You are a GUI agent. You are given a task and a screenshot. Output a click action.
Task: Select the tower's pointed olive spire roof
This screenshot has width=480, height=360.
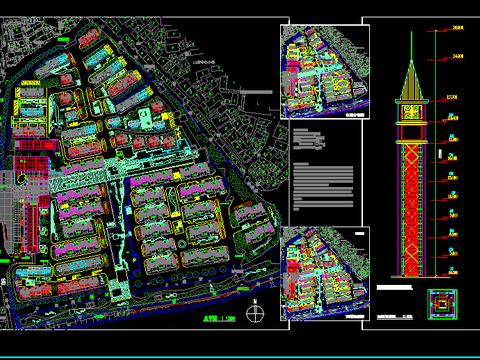tap(412, 80)
